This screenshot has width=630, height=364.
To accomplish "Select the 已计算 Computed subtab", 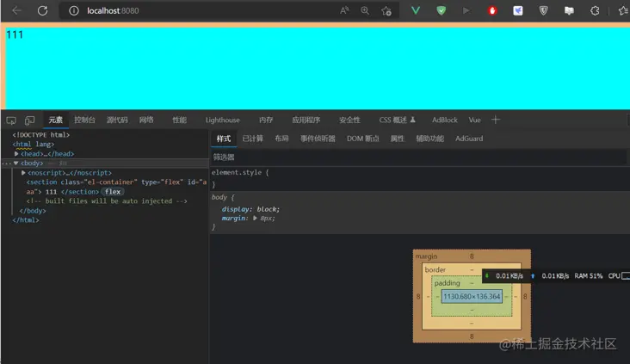I will click(x=253, y=139).
